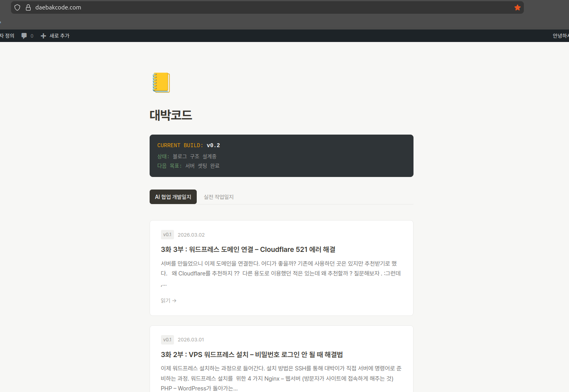This screenshot has height=392, width=569.
Task: Open the VPS 워드프레스 설치 post title
Action: [251, 354]
